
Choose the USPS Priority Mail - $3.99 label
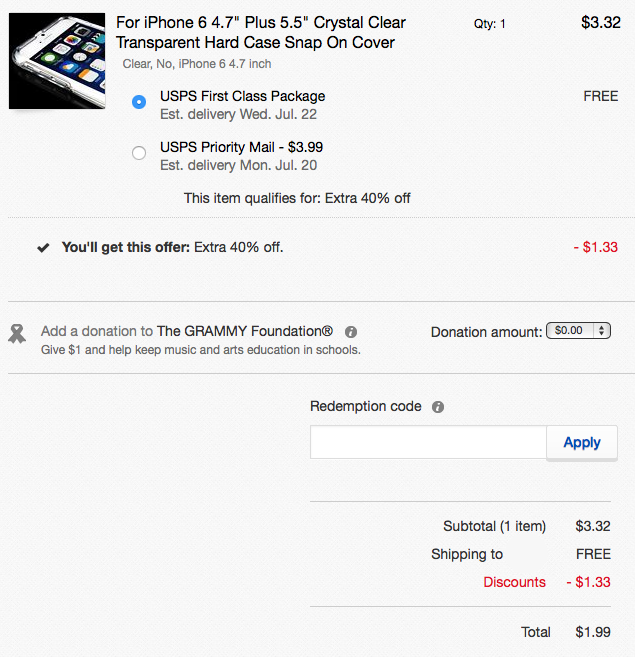(x=241, y=147)
